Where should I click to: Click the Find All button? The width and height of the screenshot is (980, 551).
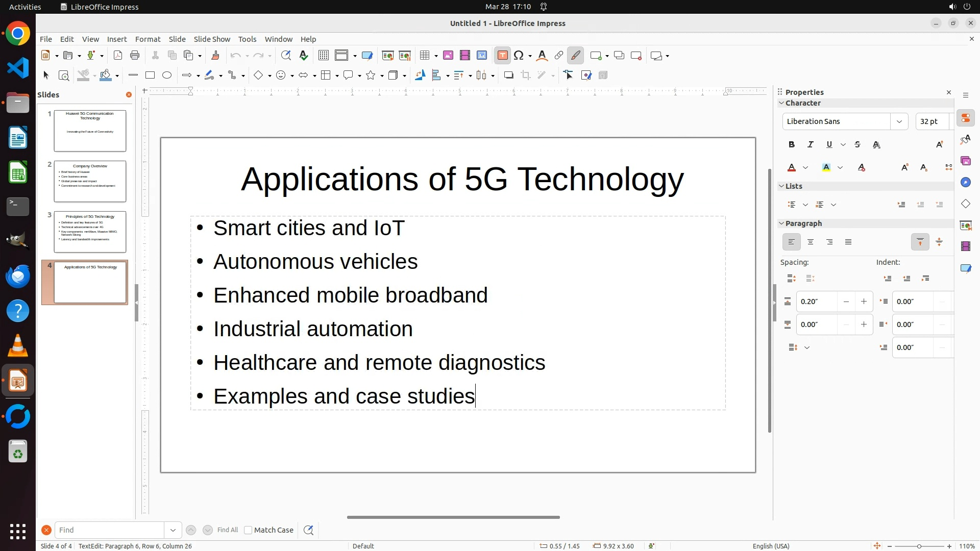[227, 530]
